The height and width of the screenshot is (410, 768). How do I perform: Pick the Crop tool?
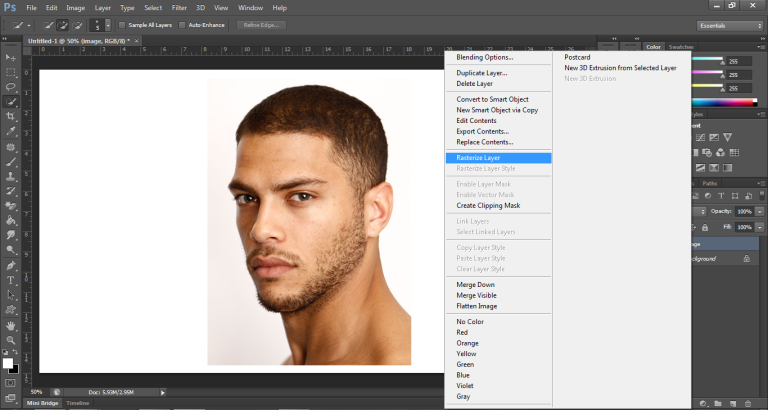coord(11,116)
